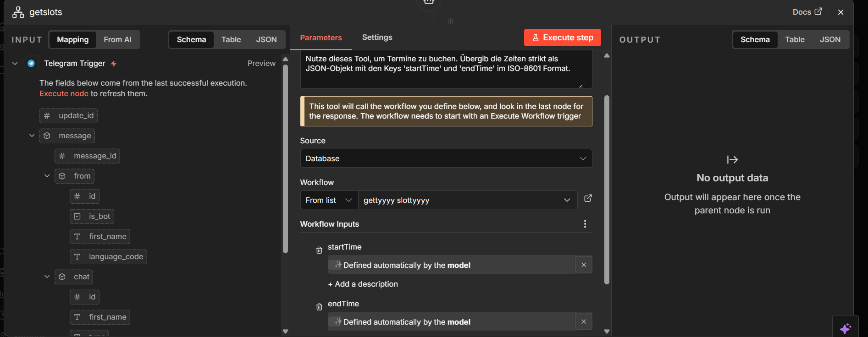Screen dimensions: 868x337
Task: Open the From list mode dropdown
Action: pyautogui.click(x=329, y=200)
